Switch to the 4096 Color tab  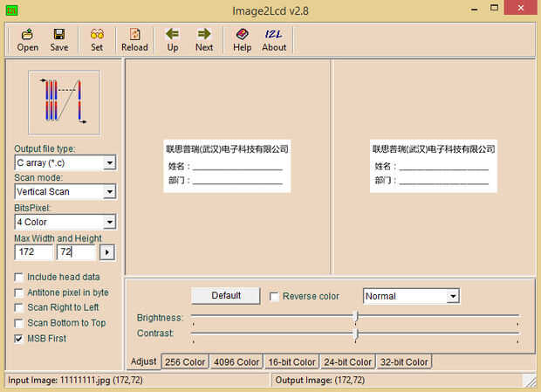(236, 362)
